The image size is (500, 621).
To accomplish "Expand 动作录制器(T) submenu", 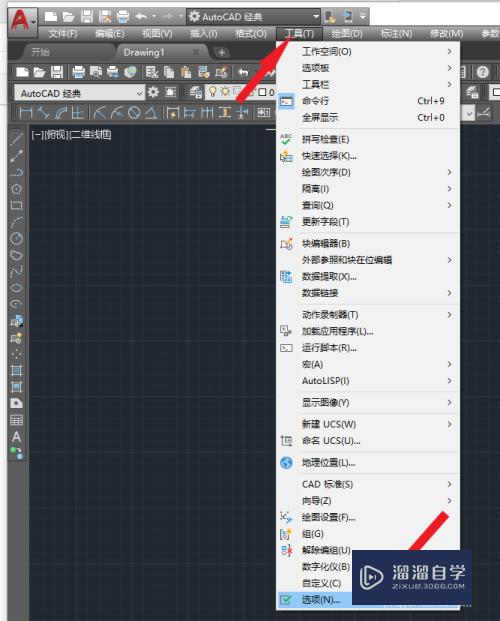I will [368, 315].
